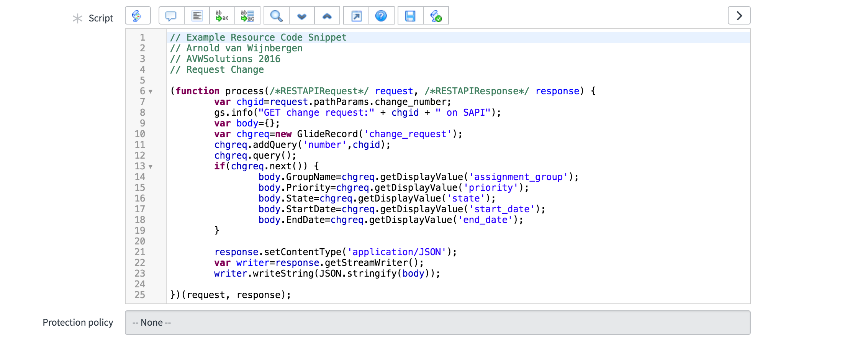Click 'GlideRecord' on line 10
This screenshot has height=341, width=868.
[x=328, y=134]
